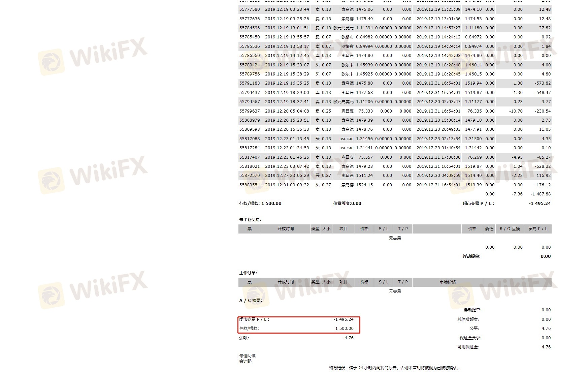Screen dimensions: 588x372
Task: Click the 会计部 signature text
Action: (x=245, y=361)
